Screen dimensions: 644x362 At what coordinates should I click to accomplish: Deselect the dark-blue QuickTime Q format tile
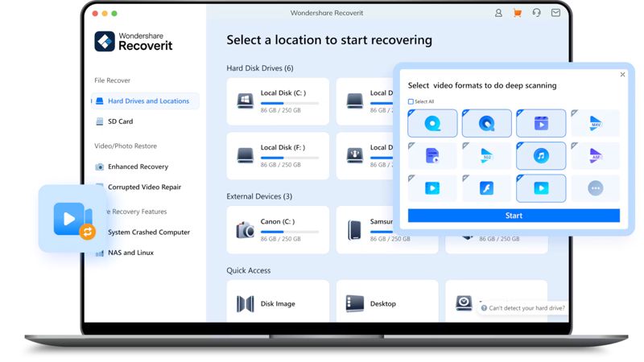pyautogui.click(x=487, y=123)
